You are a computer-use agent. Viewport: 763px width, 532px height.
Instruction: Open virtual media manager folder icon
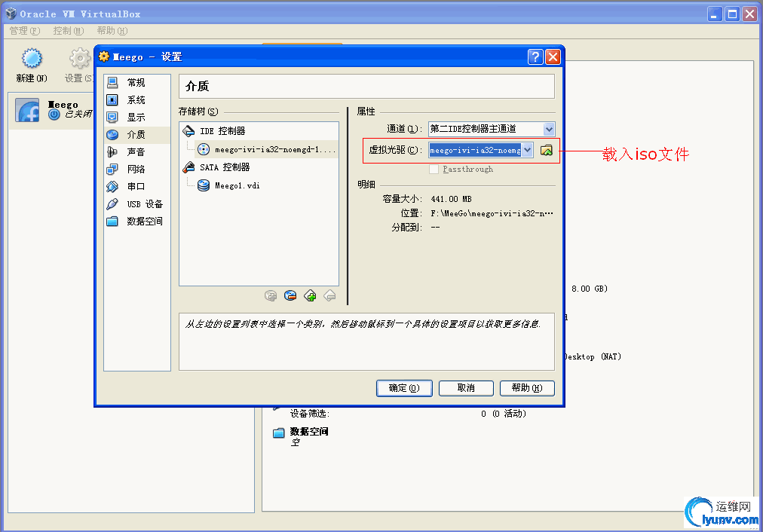547,150
